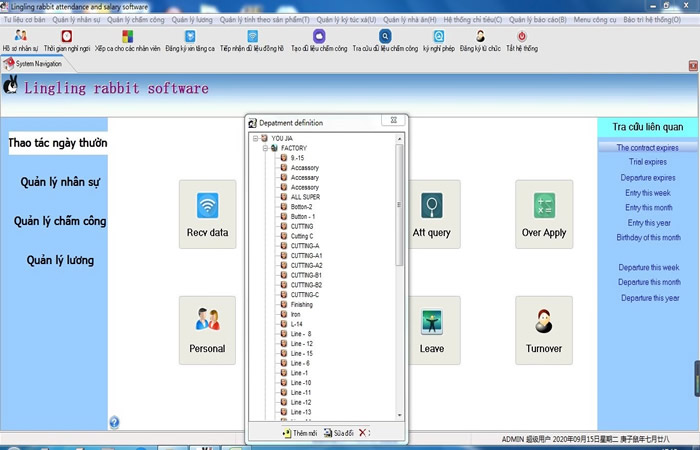Click the department icon beside Finishing
Viewport: 700px width, 450px height.
pos(283,304)
